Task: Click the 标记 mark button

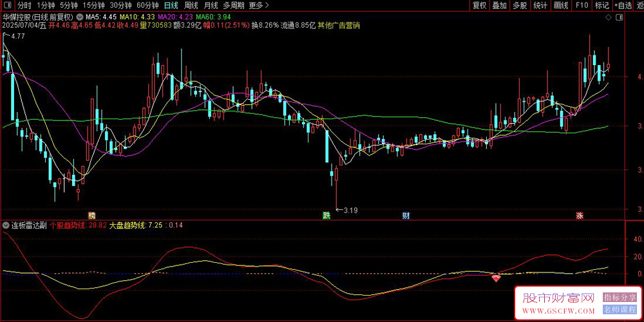Action: coord(602,5)
